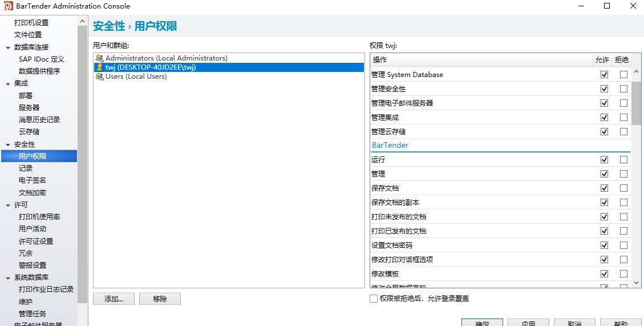Screen dimensions: 644x326
Task: Click the Administrators group icon
Action: 99,58
